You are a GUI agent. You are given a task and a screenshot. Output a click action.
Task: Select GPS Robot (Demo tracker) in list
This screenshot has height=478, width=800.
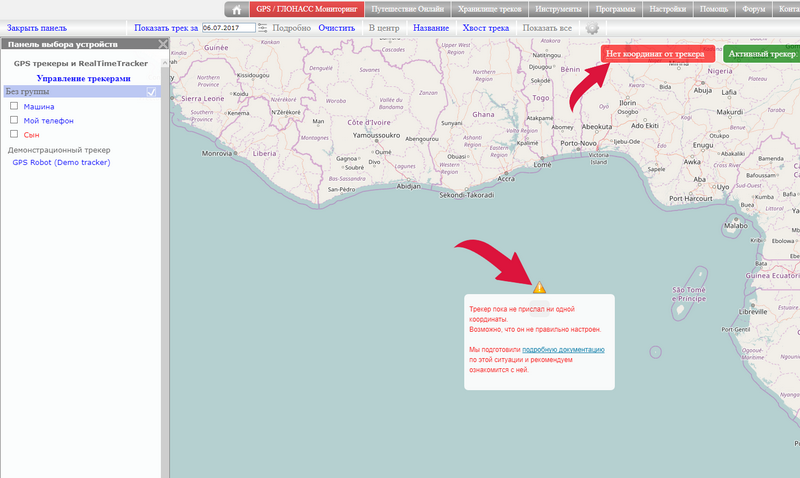[54, 161]
